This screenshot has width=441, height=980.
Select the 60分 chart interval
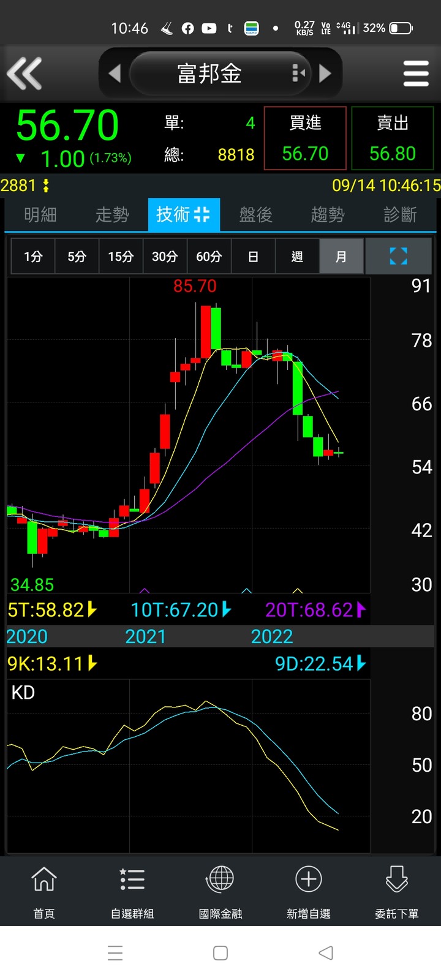(x=209, y=256)
